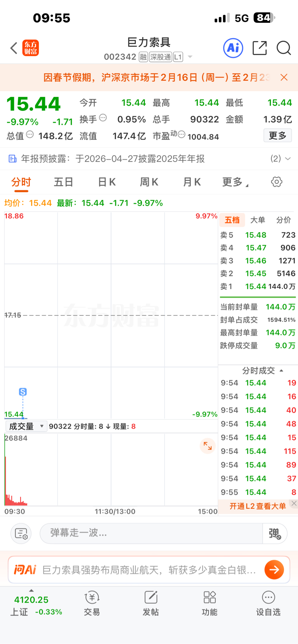The height and width of the screenshot is (644, 298).
Task: Toggle the 弹 danmaku switch
Action: click(275, 534)
